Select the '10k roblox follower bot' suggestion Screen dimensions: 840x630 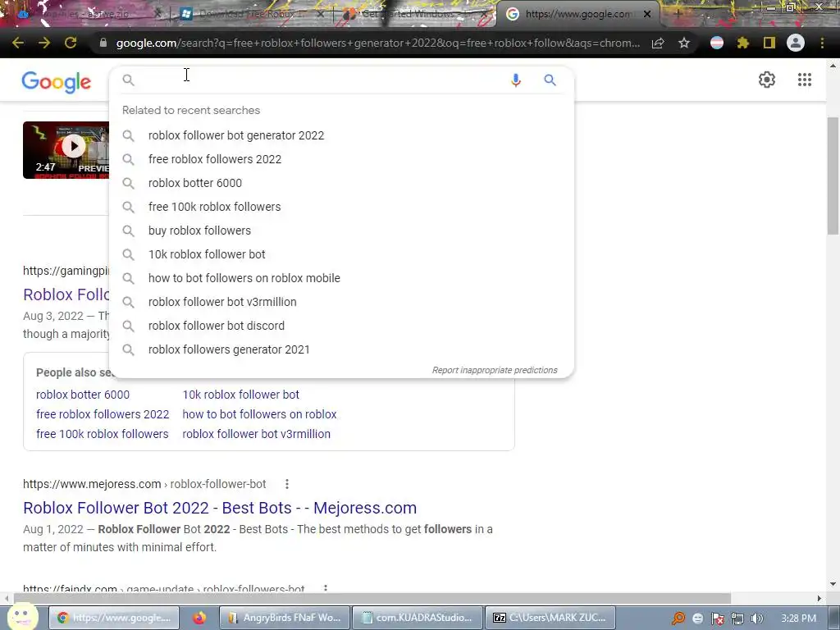tap(206, 254)
